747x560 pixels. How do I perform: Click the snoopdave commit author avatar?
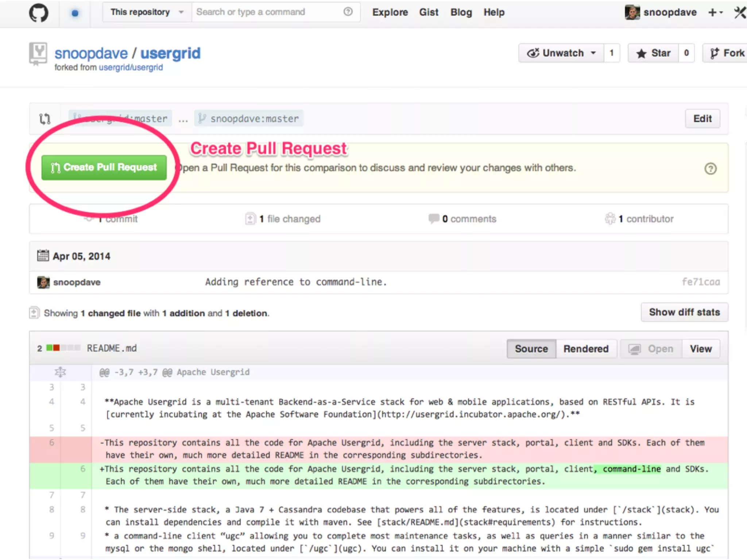43,282
